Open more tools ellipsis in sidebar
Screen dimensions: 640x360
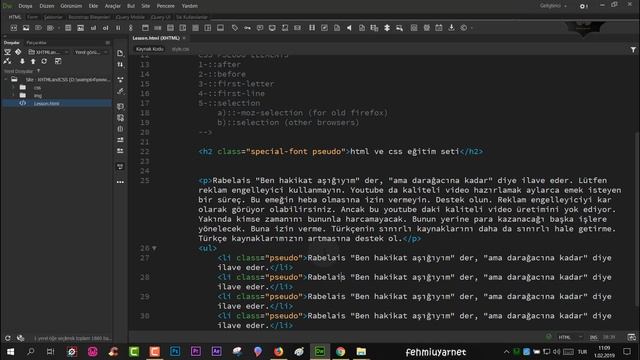(120, 182)
